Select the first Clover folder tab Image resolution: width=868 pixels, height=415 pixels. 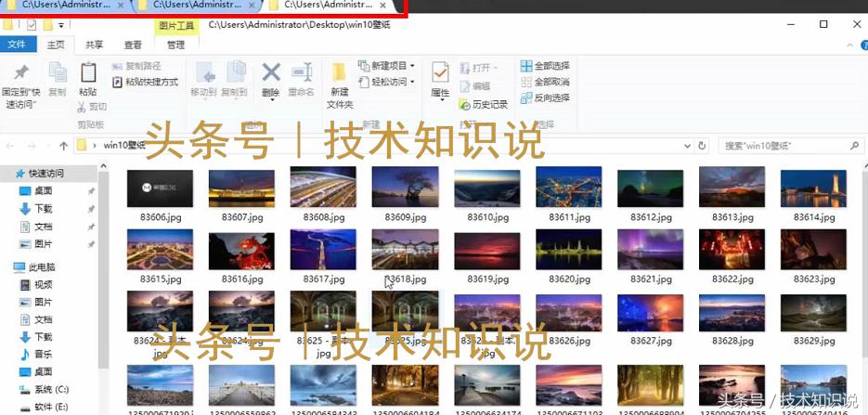65,5
